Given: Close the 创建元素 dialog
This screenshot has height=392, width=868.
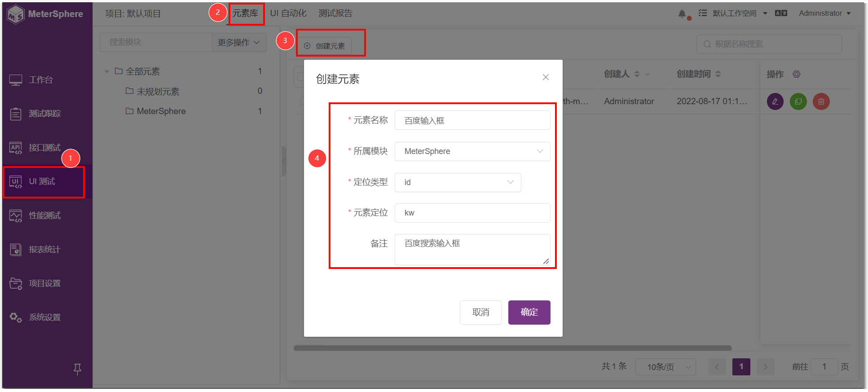Looking at the screenshot, I should click(546, 77).
